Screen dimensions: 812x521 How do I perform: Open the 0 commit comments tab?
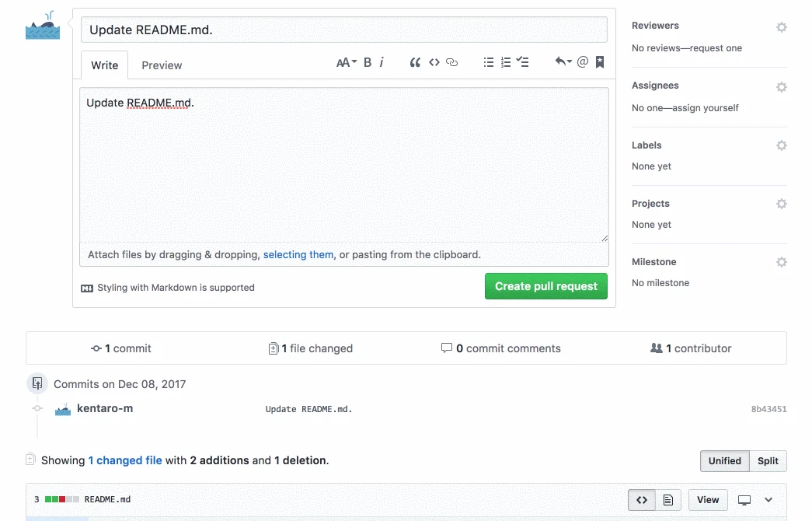click(500, 348)
